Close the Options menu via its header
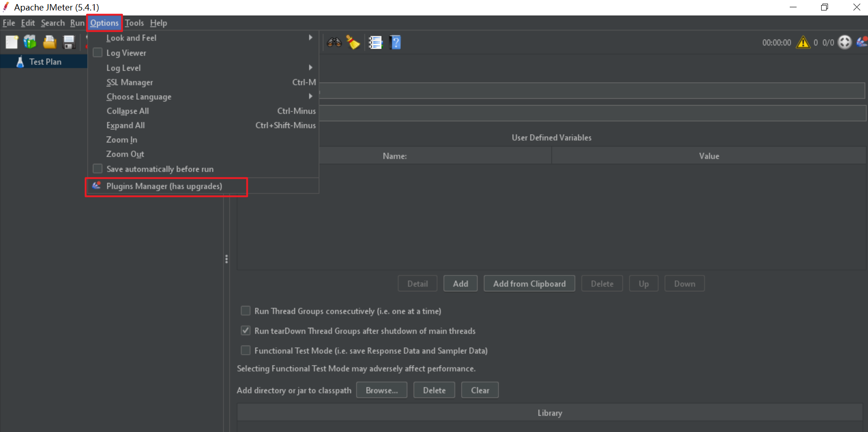The image size is (868, 432). tap(104, 23)
